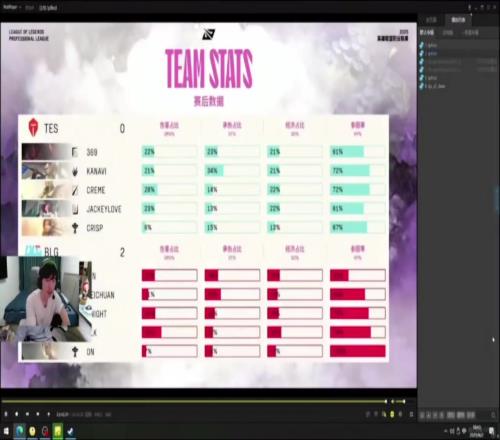Click the play/pause button in player controls

[6, 414]
